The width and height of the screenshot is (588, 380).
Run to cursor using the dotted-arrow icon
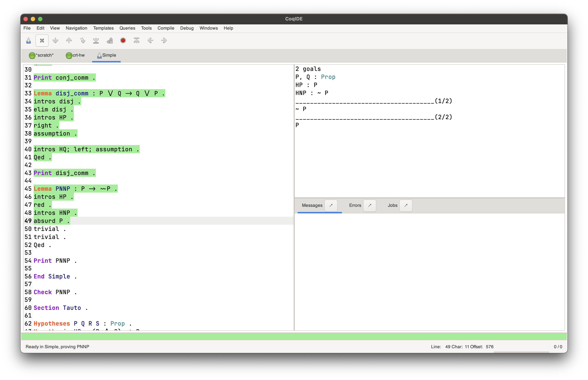[x=83, y=41]
